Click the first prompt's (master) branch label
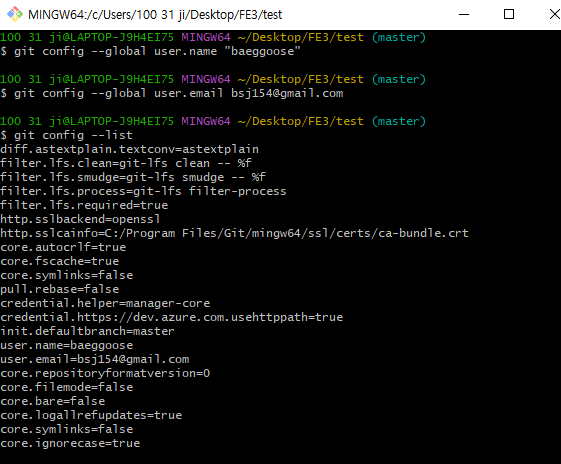Image resolution: width=561 pixels, height=464 pixels. pyautogui.click(x=399, y=37)
